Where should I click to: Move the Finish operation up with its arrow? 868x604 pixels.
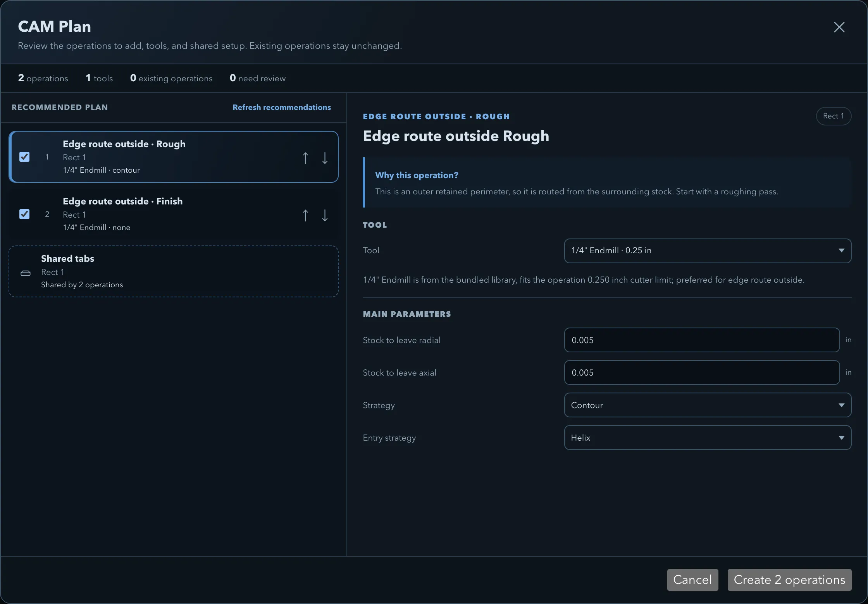[305, 215]
